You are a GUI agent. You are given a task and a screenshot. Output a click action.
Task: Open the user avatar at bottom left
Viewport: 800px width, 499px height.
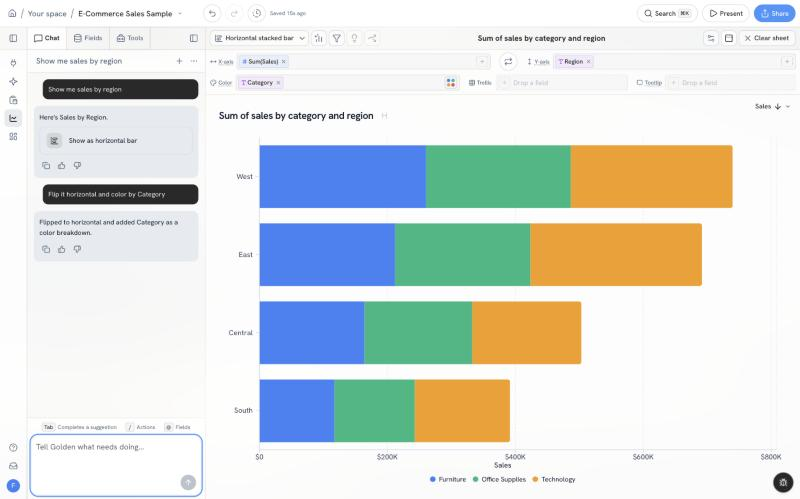(13, 486)
